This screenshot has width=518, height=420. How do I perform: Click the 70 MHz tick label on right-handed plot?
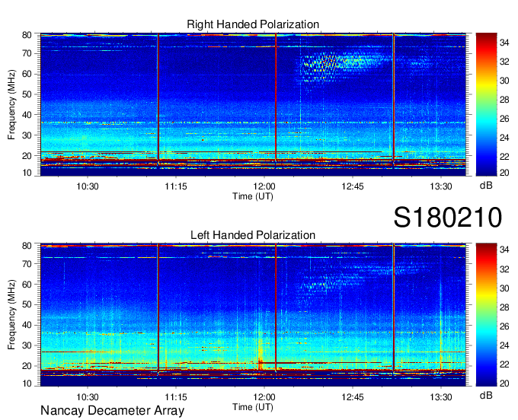click(27, 53)
